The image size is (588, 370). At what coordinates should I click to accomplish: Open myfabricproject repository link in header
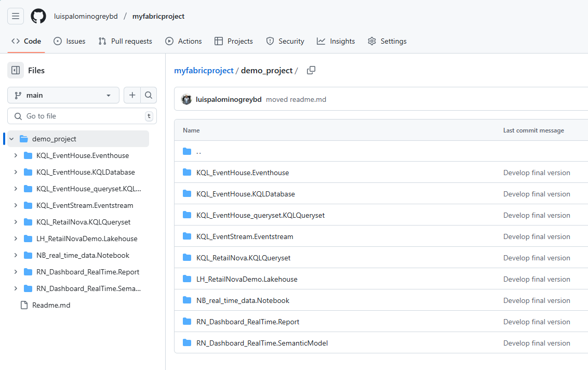tap(158, 16)
